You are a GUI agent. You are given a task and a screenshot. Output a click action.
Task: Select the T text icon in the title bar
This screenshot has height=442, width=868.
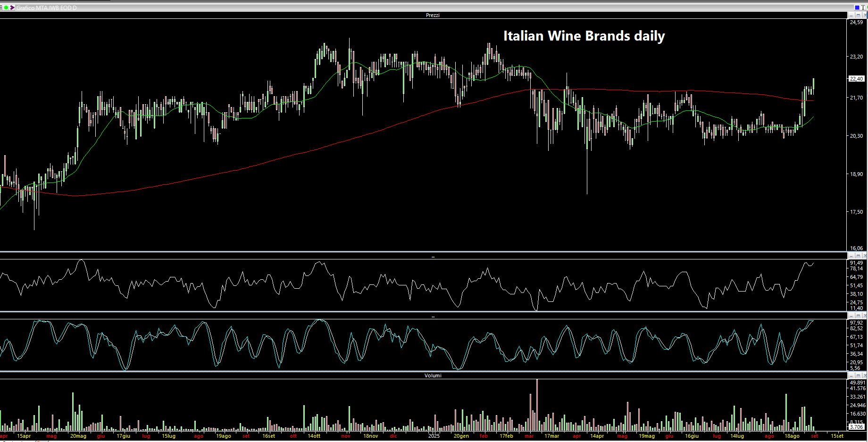863,8
